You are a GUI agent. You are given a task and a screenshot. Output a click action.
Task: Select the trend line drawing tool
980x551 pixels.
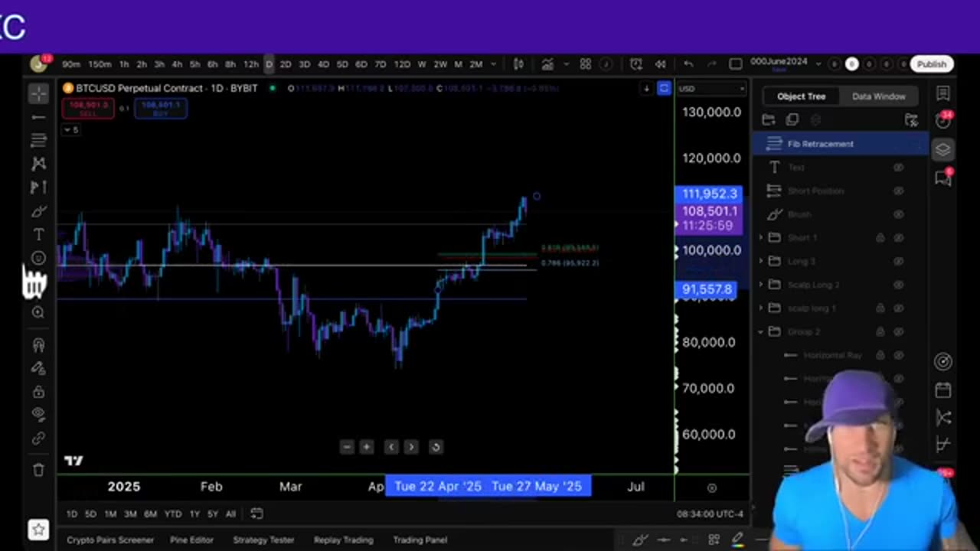(38, 117)
